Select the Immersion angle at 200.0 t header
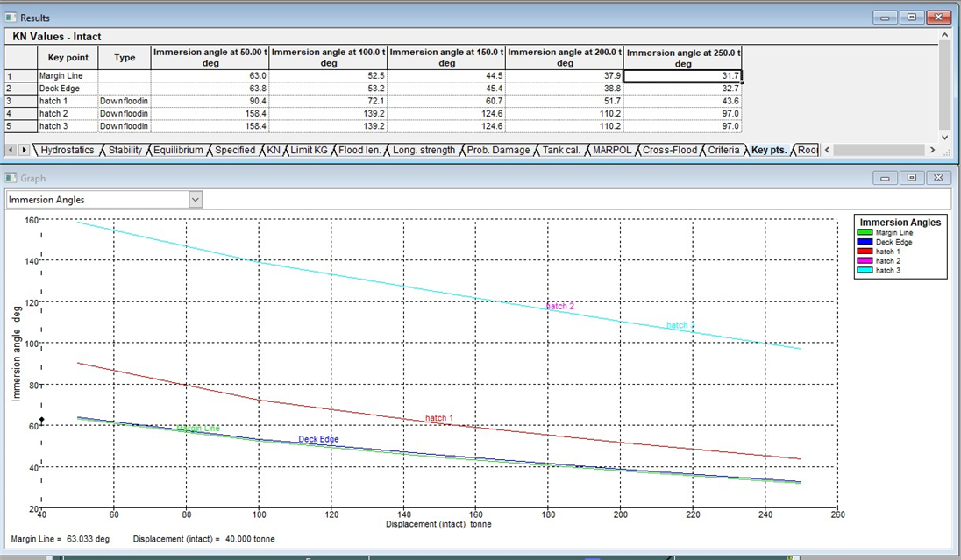Screen dimensions: 961x560 click(565, 58)
